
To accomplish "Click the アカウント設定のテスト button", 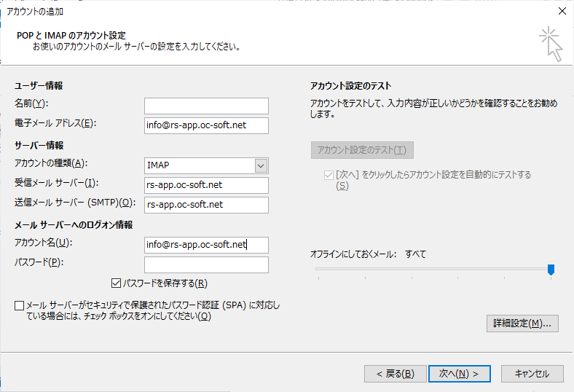I will 362,150.
